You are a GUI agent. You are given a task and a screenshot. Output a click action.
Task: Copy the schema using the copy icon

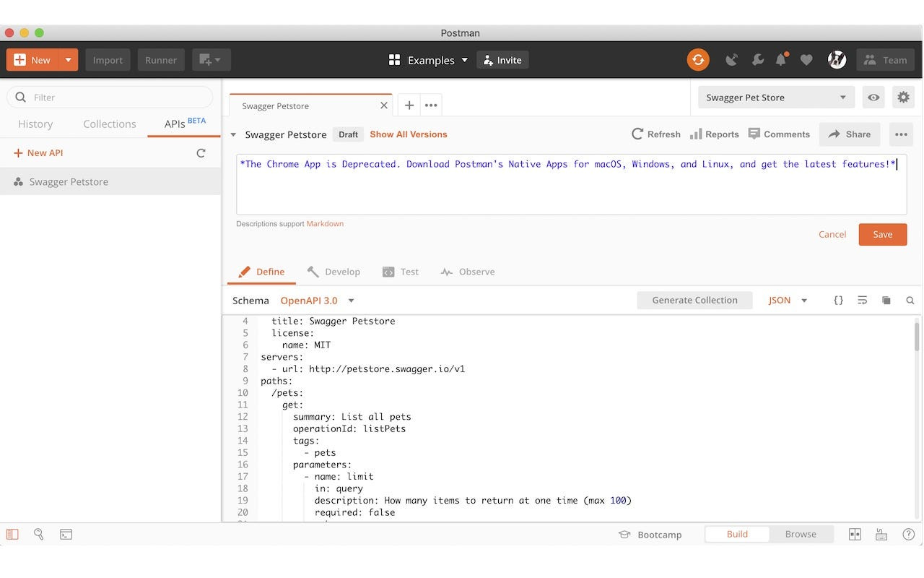point(886,300)
